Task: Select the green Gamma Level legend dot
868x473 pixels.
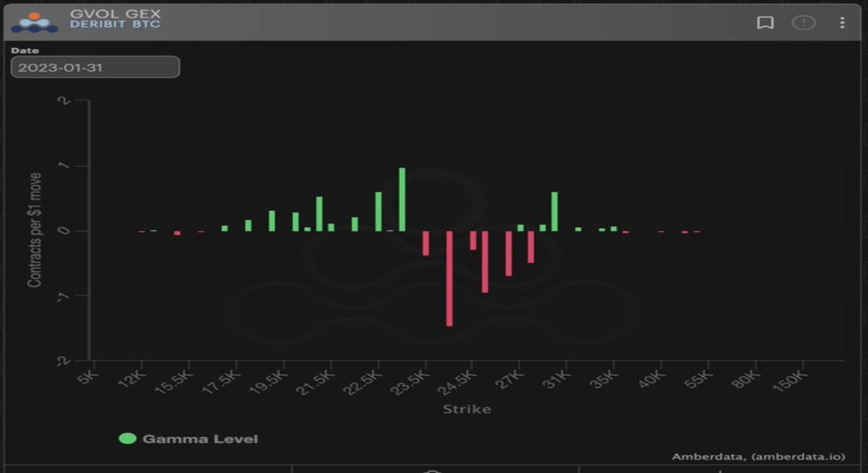Action: point(128,437)
